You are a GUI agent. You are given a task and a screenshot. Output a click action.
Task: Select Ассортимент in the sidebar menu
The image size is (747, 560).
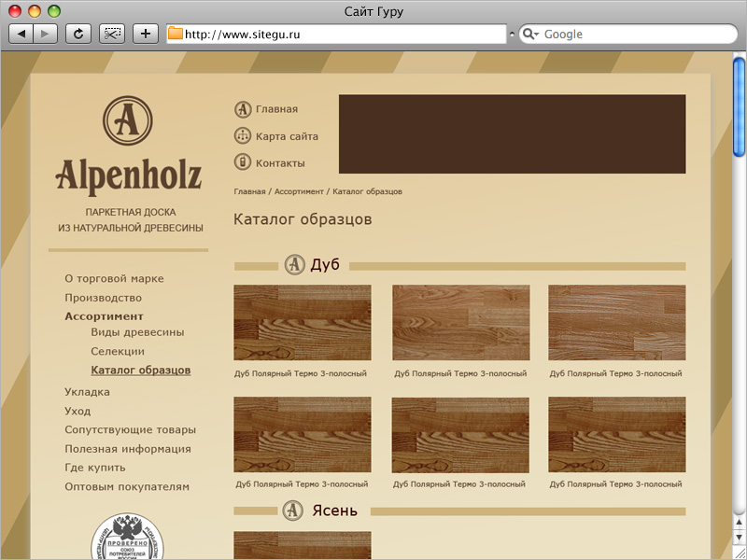(104, 316)
